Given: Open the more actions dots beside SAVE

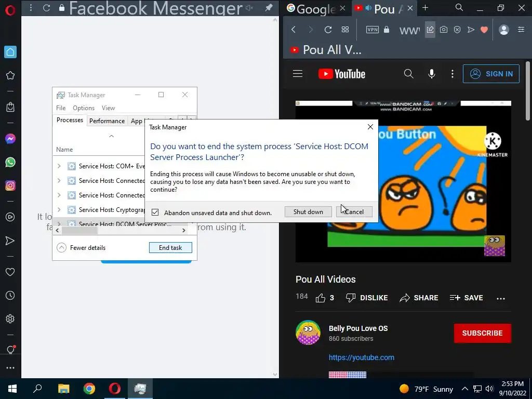Looking at the screenshot, I should (501, 299).
